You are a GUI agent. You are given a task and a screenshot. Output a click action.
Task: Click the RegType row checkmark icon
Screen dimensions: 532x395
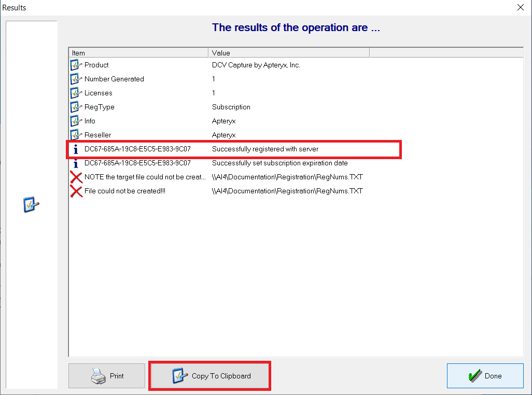click(x=76, y=107)
